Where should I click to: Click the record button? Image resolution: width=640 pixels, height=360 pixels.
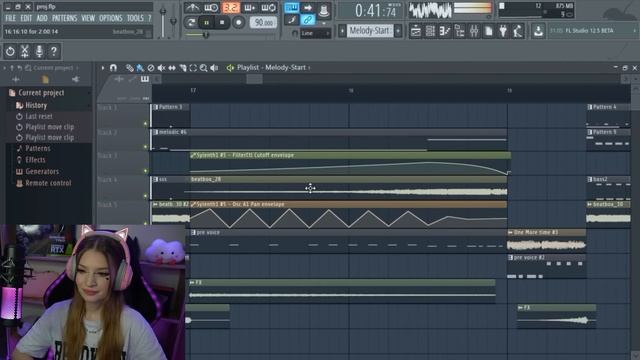(x=238, y=22)
